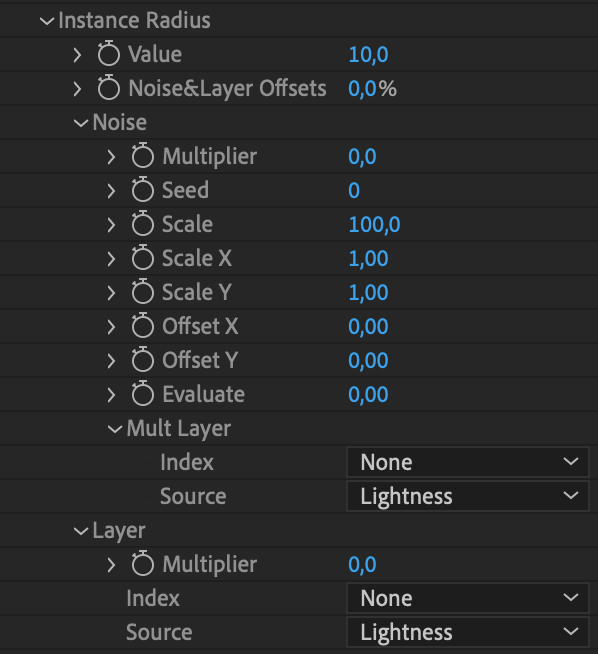Toggle the Seed stopwatch animation
Viewport: 598px width, 654px height.
[x=143, y=189]
